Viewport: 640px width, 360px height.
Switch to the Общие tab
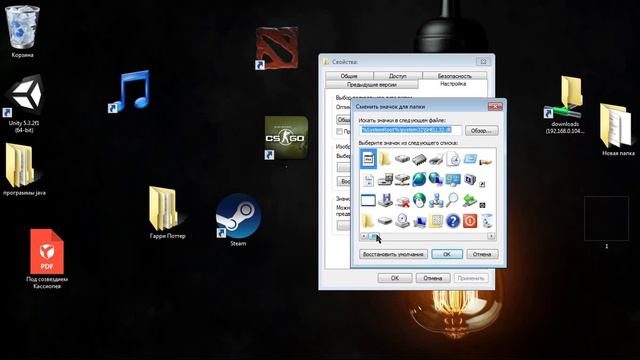349,76
